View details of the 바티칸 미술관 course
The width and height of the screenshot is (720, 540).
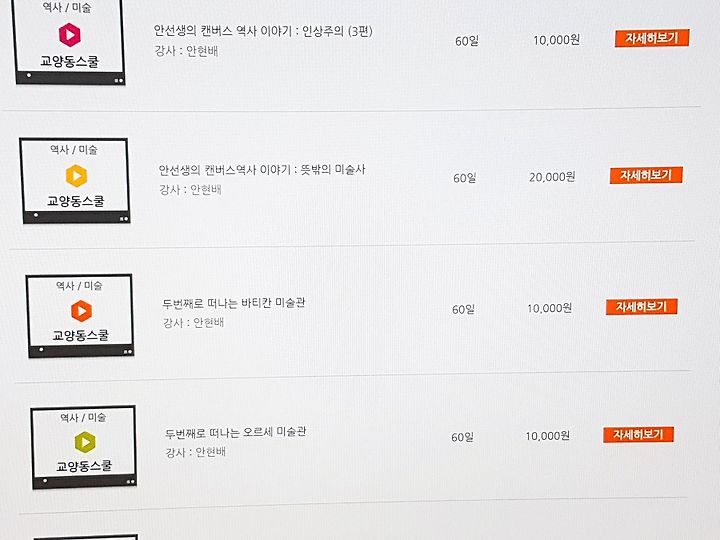tap(641, 306)
